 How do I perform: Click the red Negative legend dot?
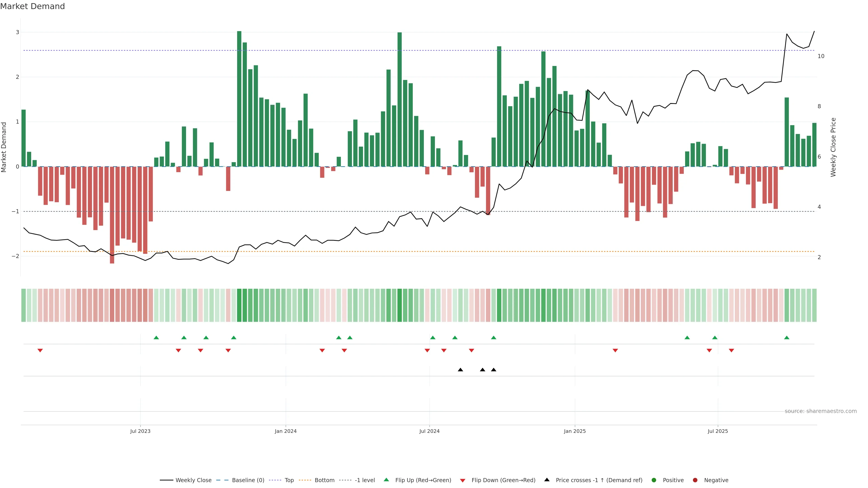[x=695, y=480]
